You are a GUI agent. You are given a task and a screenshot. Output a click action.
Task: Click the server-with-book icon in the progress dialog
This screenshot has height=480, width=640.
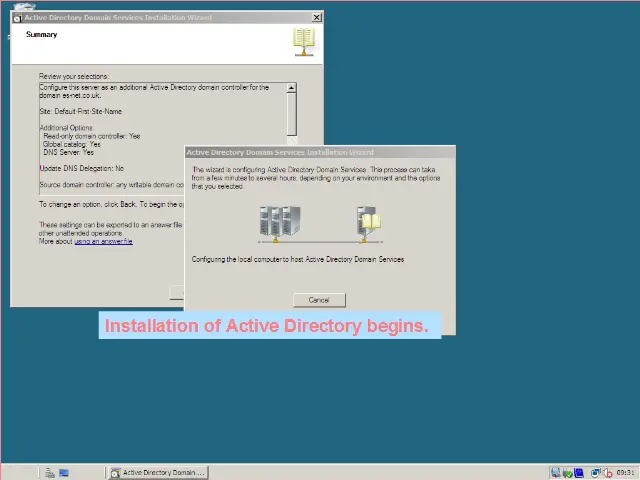coord(369,223)
